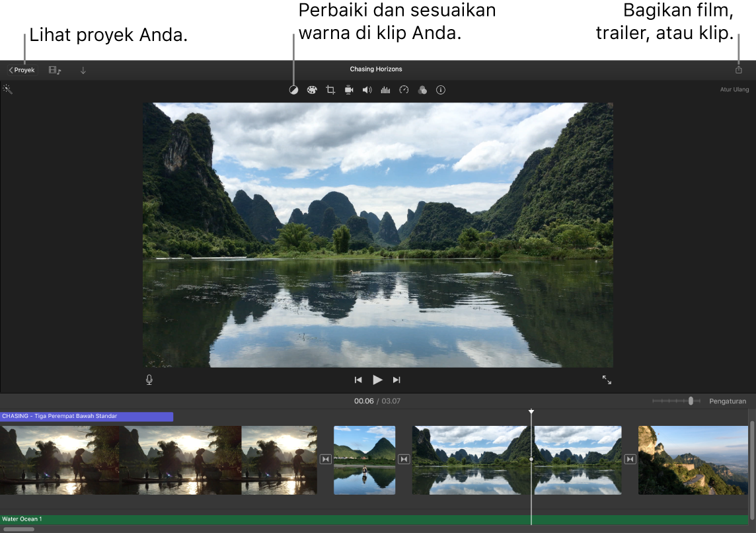
Task: Play the movie preview
Action: pos(377,380)
